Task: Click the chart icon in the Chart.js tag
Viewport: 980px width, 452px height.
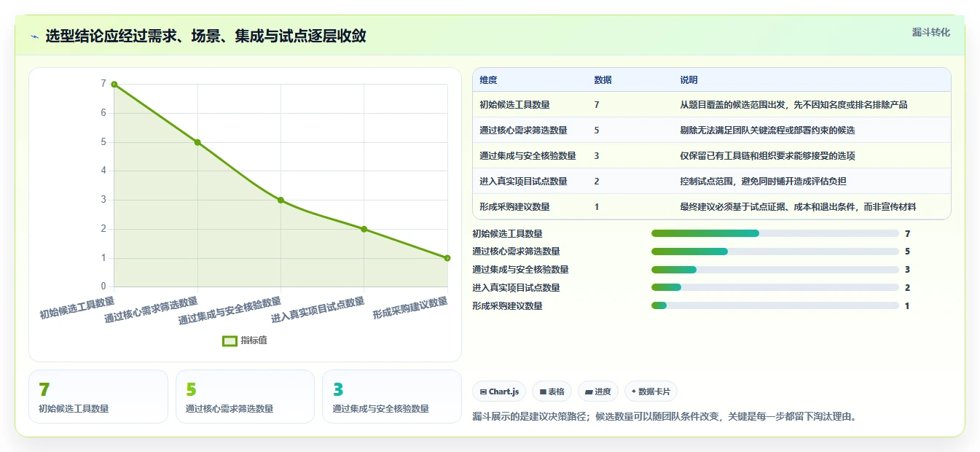Action: 483,391
